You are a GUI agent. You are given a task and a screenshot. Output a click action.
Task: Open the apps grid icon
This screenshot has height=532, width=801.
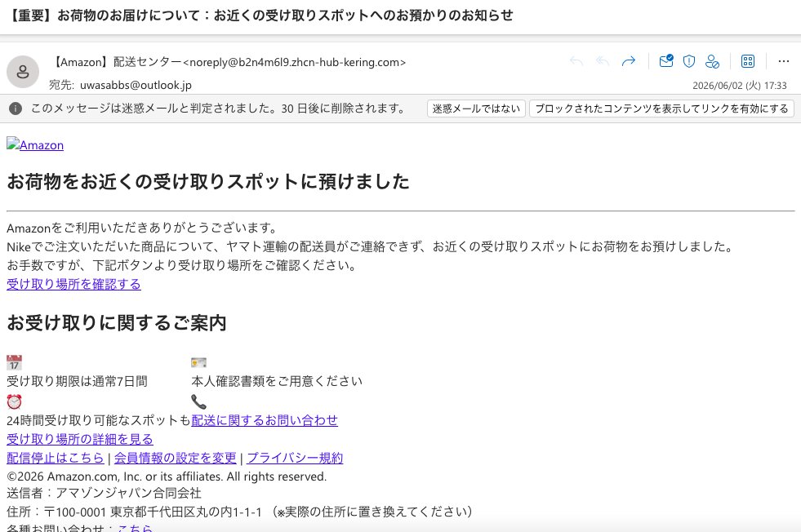748,61
